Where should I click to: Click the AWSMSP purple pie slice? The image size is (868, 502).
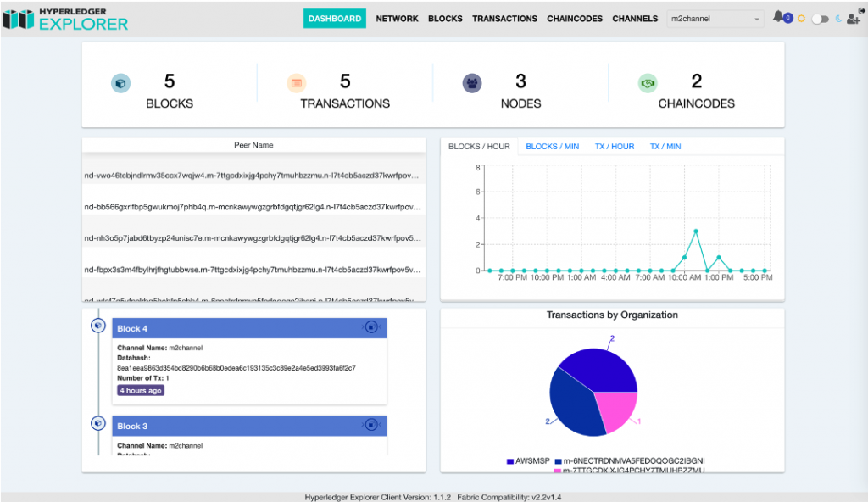click(603, 370)
